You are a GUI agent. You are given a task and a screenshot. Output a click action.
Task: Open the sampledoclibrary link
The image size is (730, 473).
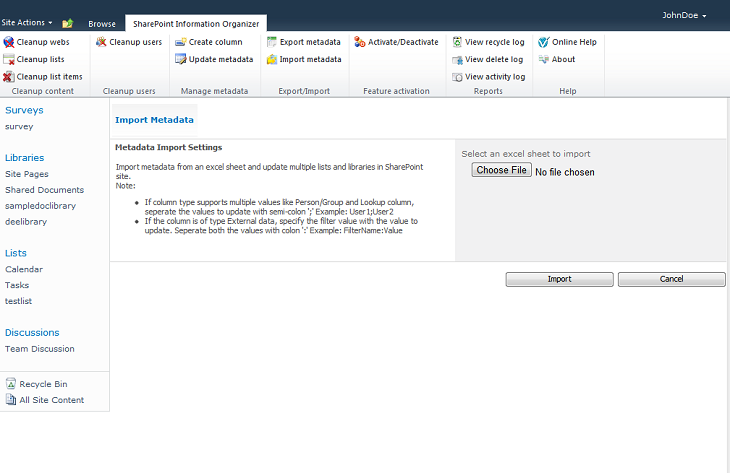pos(41,206)
